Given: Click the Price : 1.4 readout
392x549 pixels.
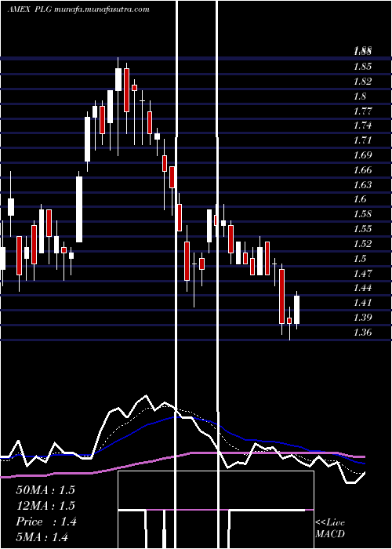Looking at the screenshot, I should pos(45,522).
